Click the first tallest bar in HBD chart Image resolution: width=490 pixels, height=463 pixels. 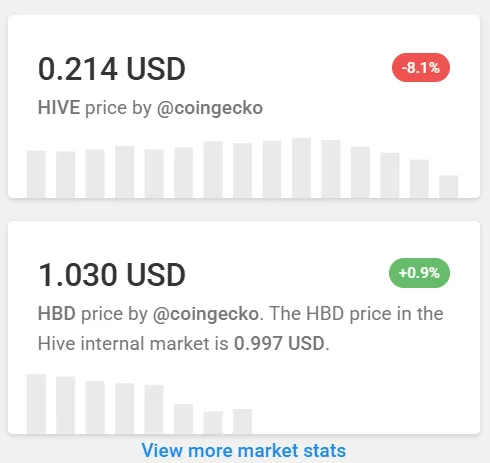[x=36, y=404]
